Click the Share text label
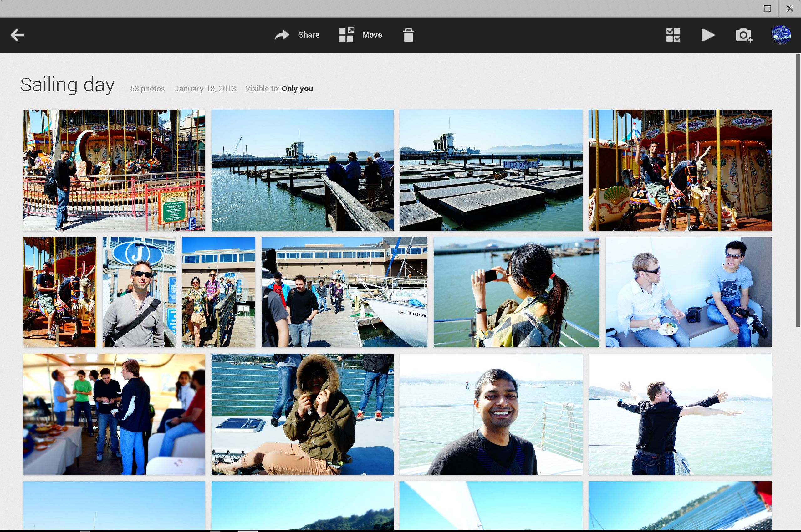The width and height of the screenshot is (801, 532). click(x=309, y=35)
